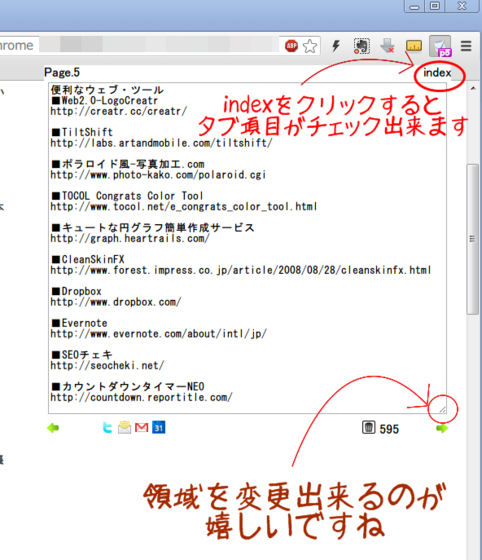Open the Evernote Web Clipper extension
482x560 pixels.
pyautogui.click(x=362, y=46)
